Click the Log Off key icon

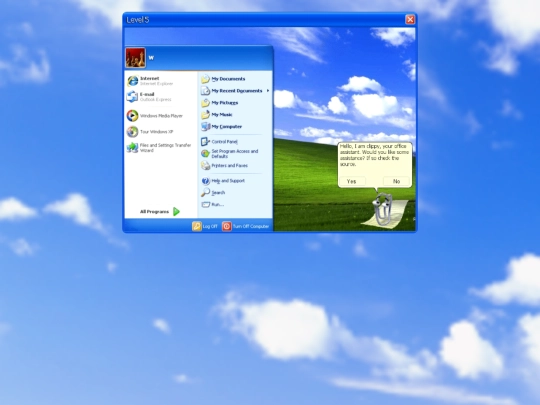pos(197,226)
